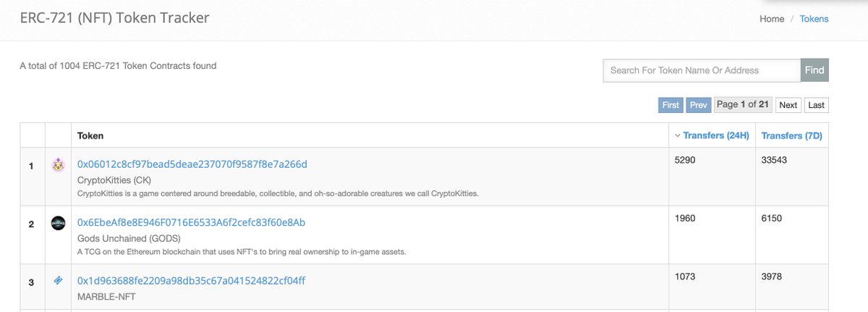Go to Next page
The height and width of the screenshot is (312, 868).
tap(788, 105)
